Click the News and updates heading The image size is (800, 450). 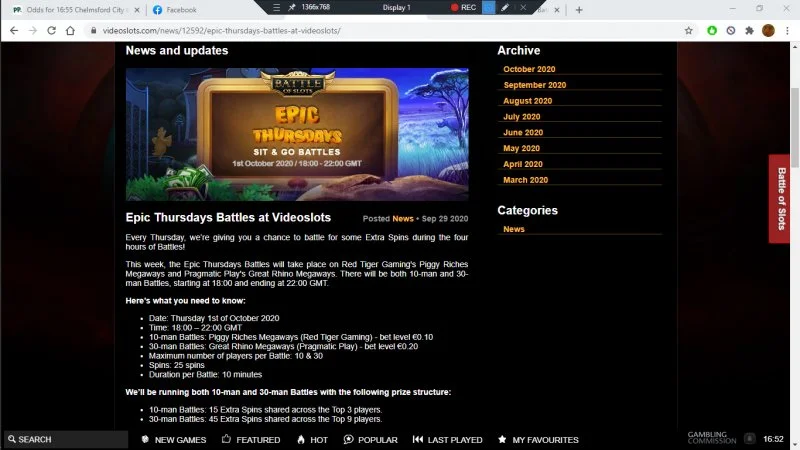click(x=177, y=51)
